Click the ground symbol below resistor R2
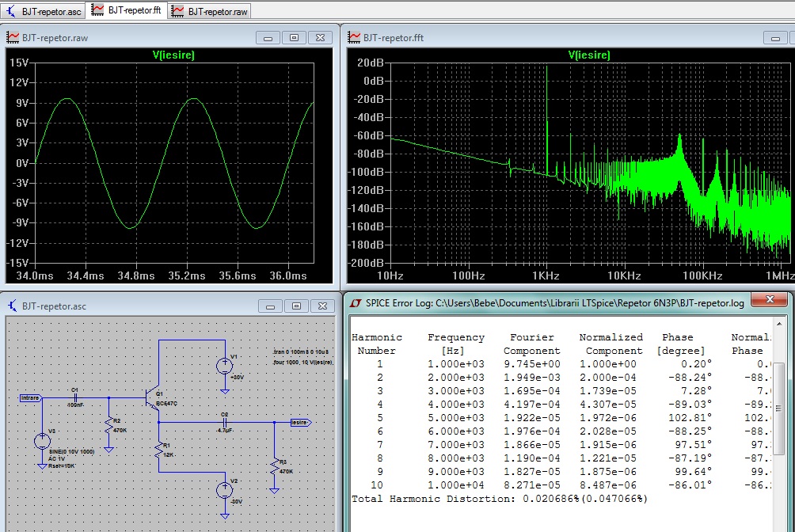The image size is (795, 532). click(108, 450)
